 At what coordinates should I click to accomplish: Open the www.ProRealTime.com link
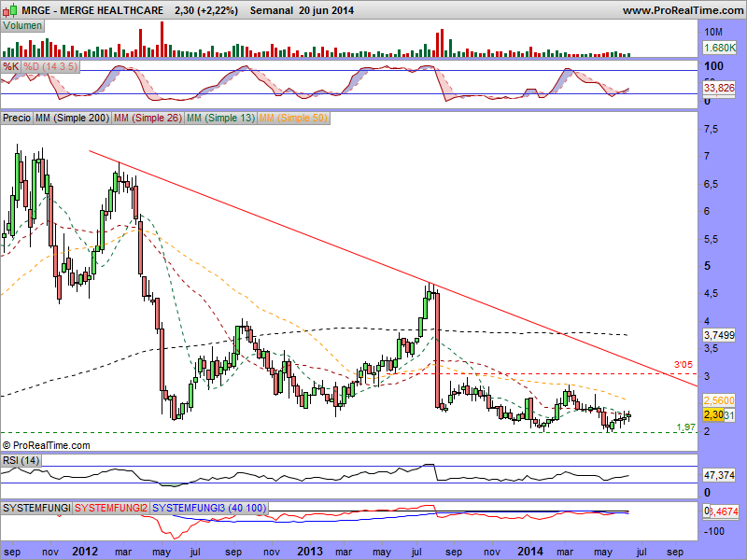[683, 10]
